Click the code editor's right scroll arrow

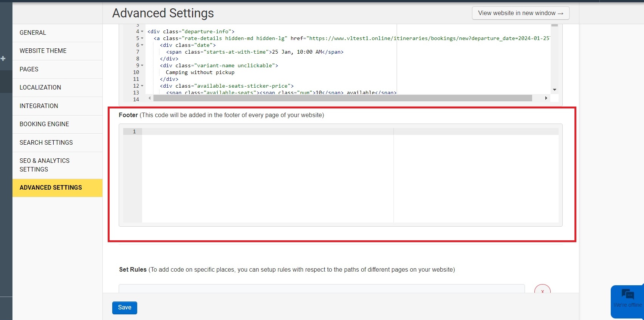pos(546,98)
